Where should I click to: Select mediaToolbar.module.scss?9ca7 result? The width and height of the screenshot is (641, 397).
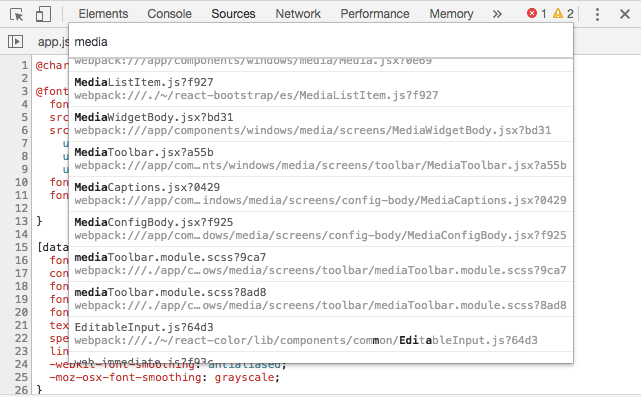point(321,264)
